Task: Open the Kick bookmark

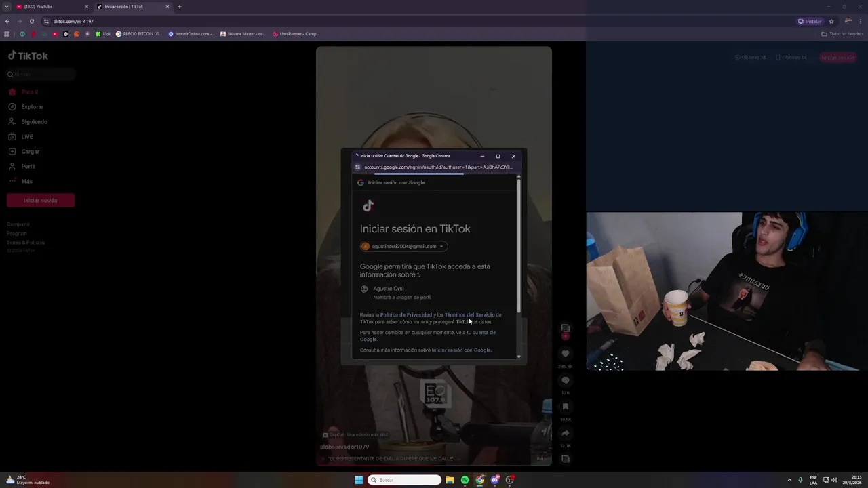Action: 103,34
